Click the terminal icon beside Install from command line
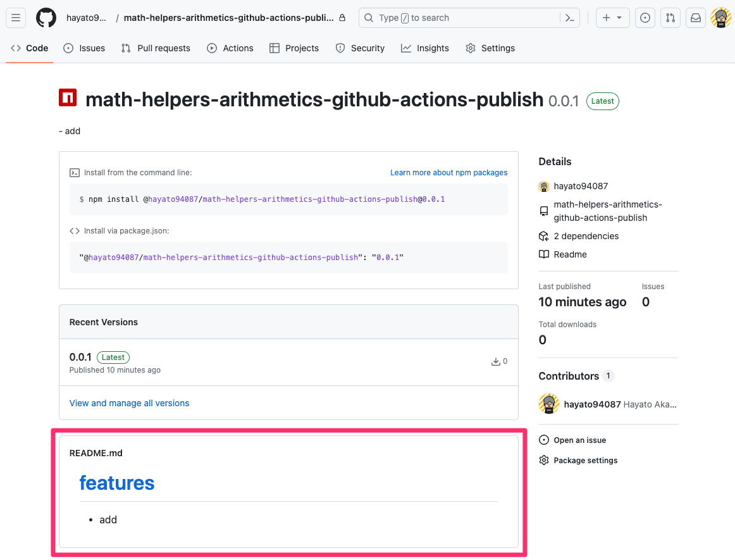Viewport: 735px width, 560px height. coord(75,173)
